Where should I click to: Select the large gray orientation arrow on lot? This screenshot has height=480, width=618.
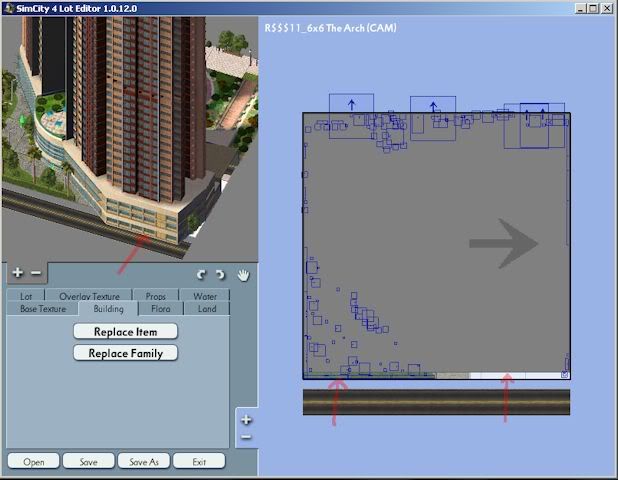[504, 244]
